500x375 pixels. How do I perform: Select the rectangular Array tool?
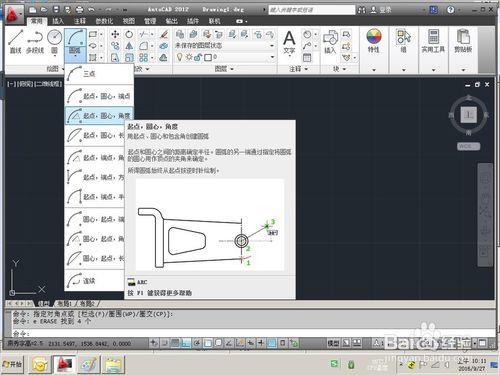pos(144,58)
